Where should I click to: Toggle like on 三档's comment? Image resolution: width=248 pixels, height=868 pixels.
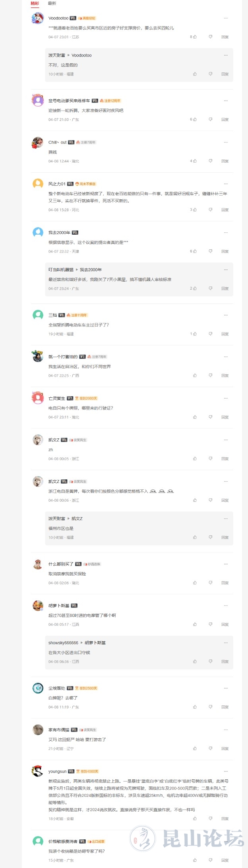195,334
